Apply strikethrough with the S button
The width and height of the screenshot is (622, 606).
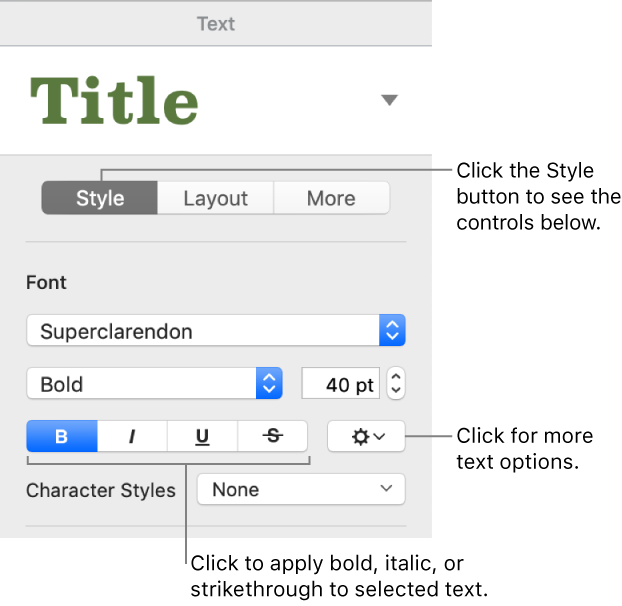coord(272,437)
